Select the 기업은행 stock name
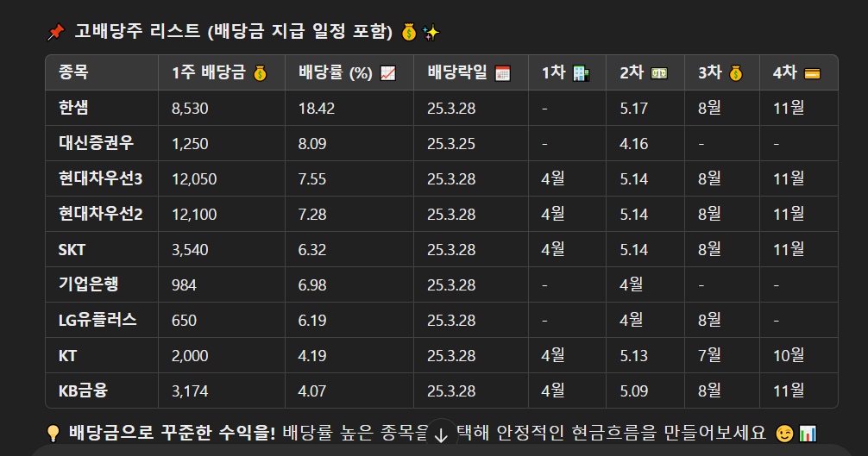Screen dimensions: 868x456 (x=89, y=284)
